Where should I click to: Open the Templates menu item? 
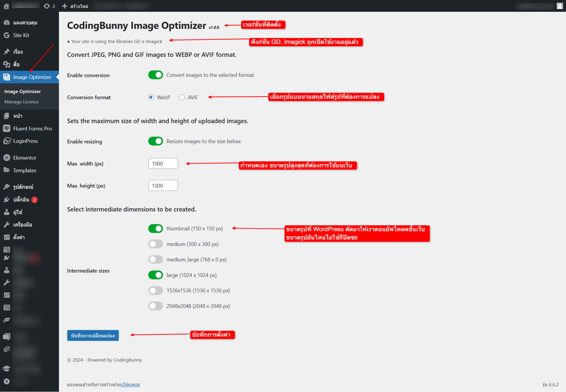(x=29, y=170)
